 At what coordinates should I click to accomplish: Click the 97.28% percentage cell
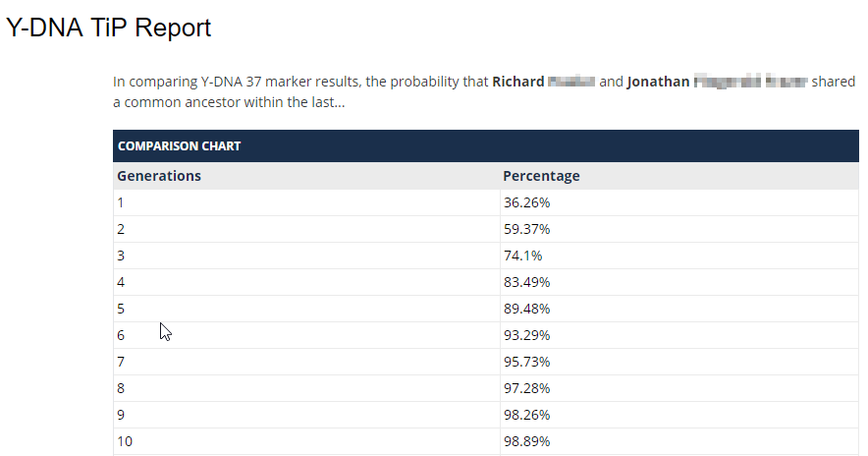click(526, 388)
